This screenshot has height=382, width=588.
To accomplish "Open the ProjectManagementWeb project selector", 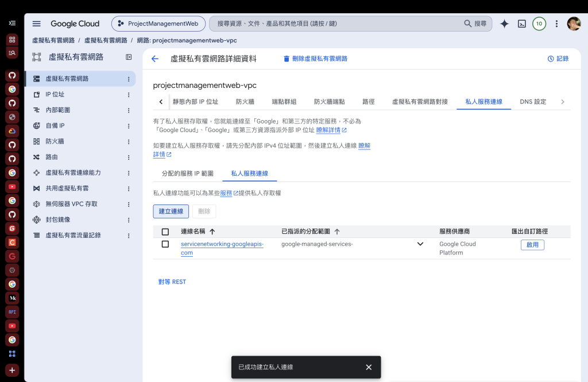I will [158, 24].
